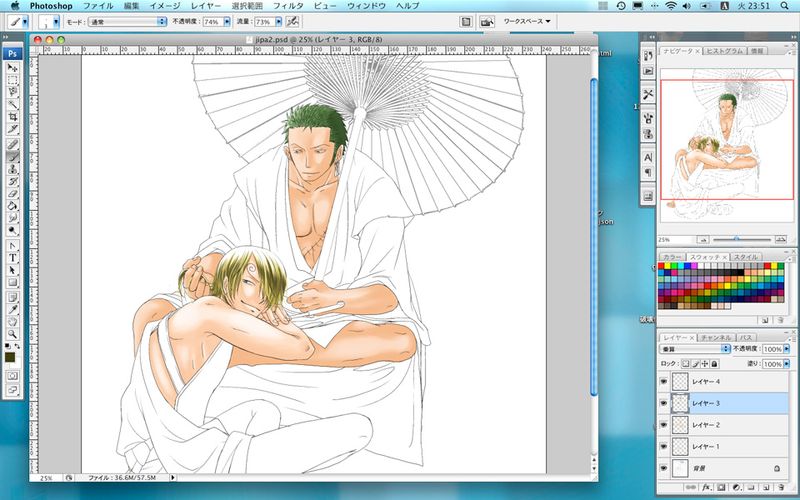
Task: Click the foreground color swatch
Action: [x=10, y=357]
